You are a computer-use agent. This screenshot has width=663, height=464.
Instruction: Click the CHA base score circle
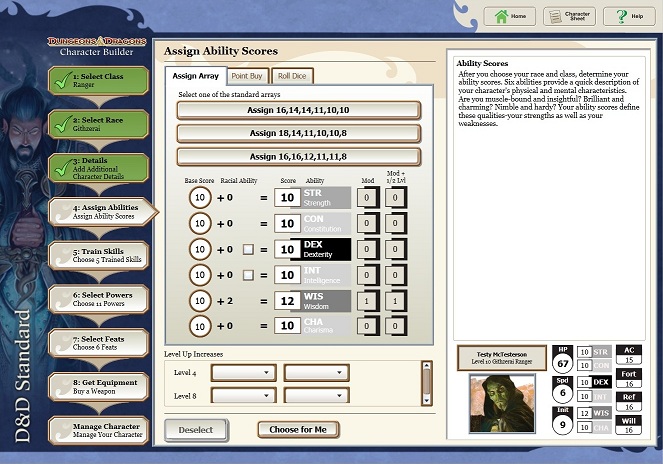(200, 326)
